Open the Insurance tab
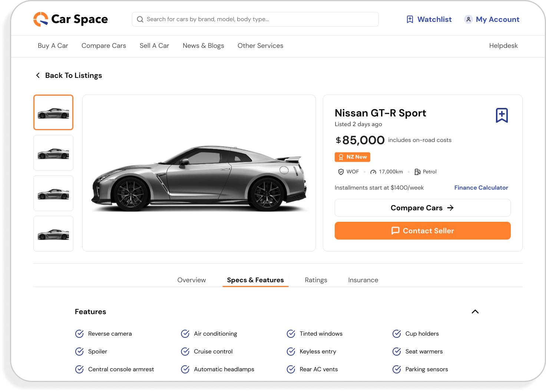Image resolution: width=546 pixels, height=392 pixels. tap(363, 280)
